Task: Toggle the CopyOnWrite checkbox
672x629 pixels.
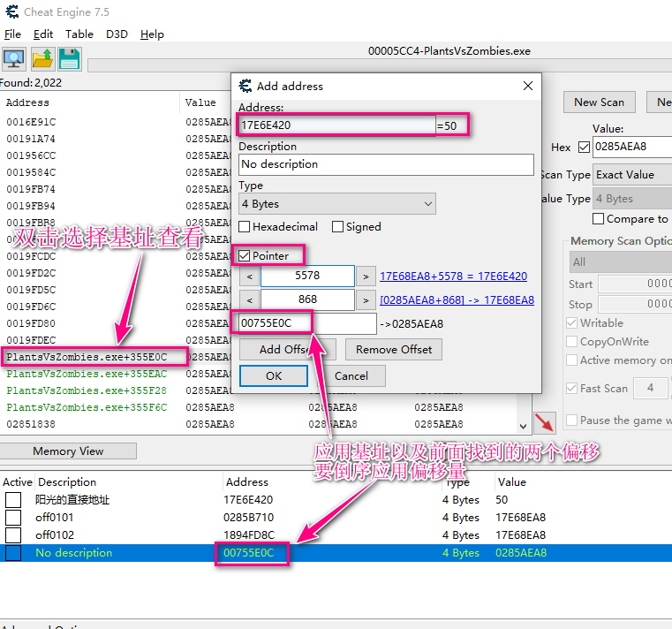Action: point(571,341)
